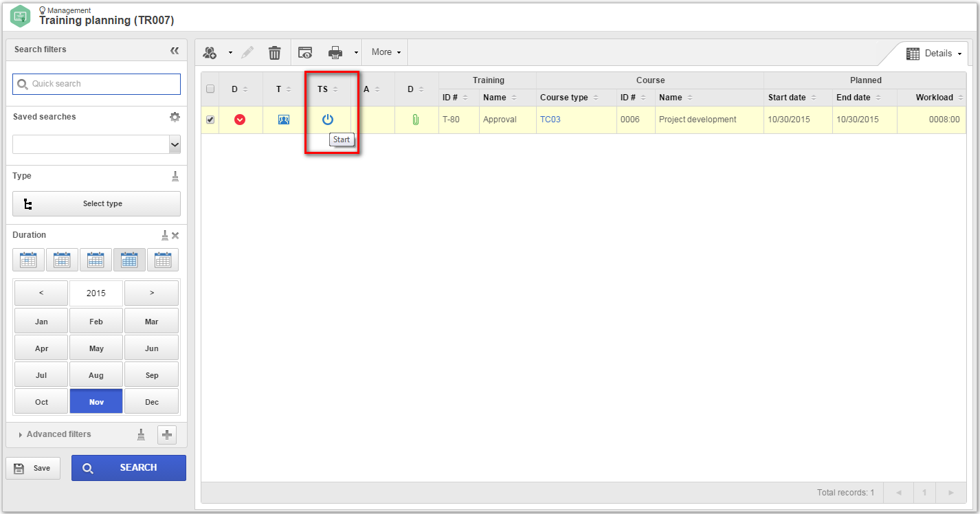
Task: Remove the Duration filter with X icon
Action: click(175, 236)
